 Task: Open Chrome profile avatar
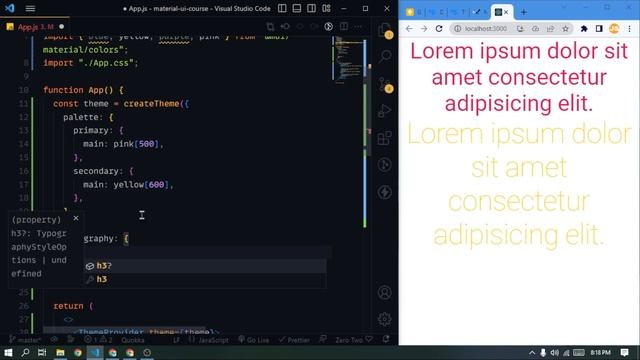coord(614,29)
